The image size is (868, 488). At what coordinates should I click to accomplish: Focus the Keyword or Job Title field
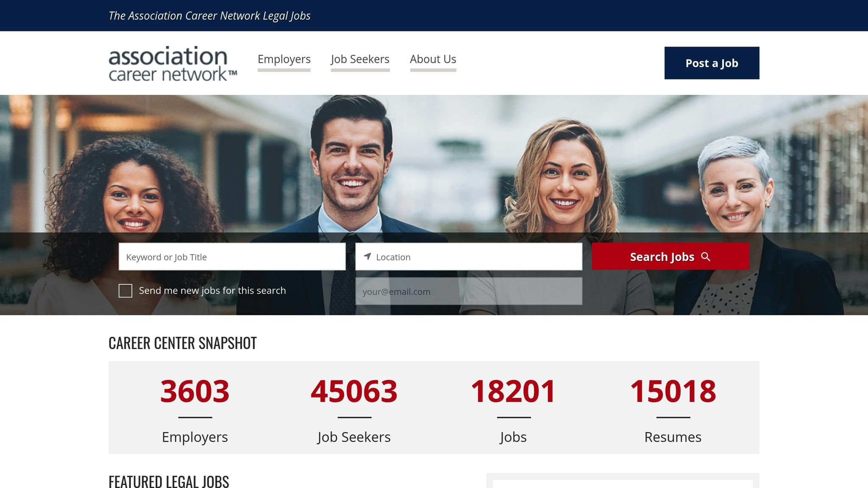(232, 257)
